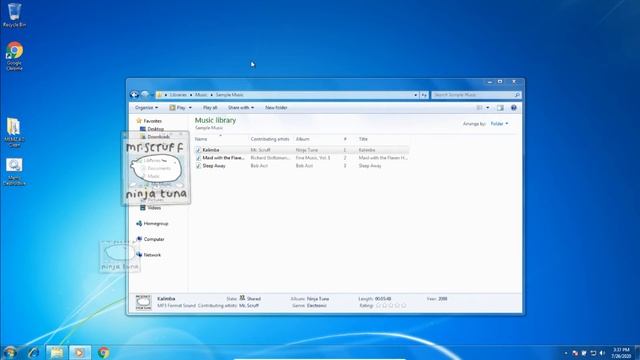
Task: Click the Favorites star icon
Action: tap(139, 120)
